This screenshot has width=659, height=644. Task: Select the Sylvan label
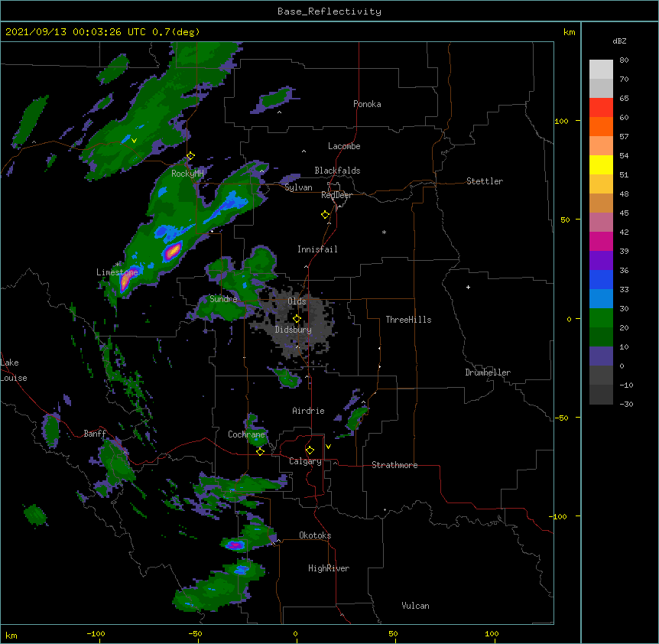[x=298, y=187]
